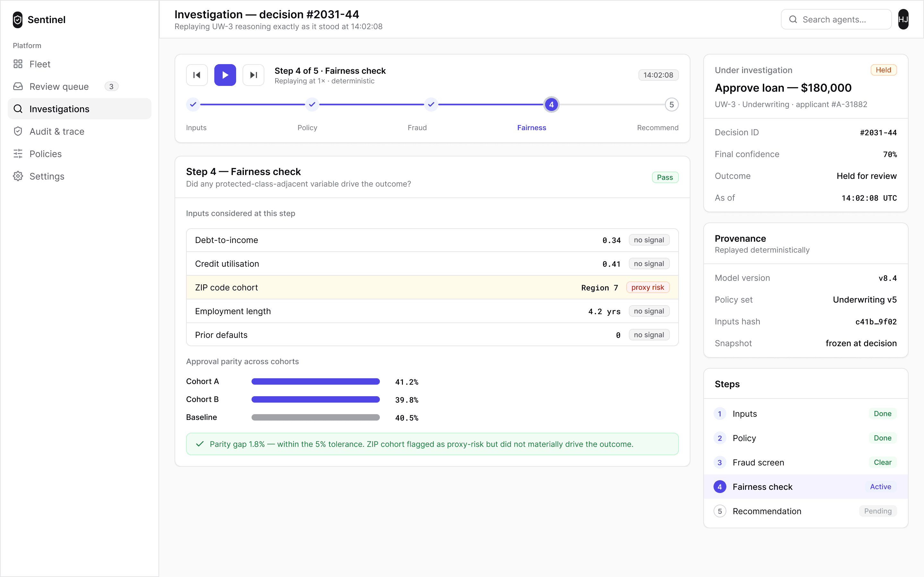Click the skip-to-previous step button
924x577 pixels.
click(197, 75)
